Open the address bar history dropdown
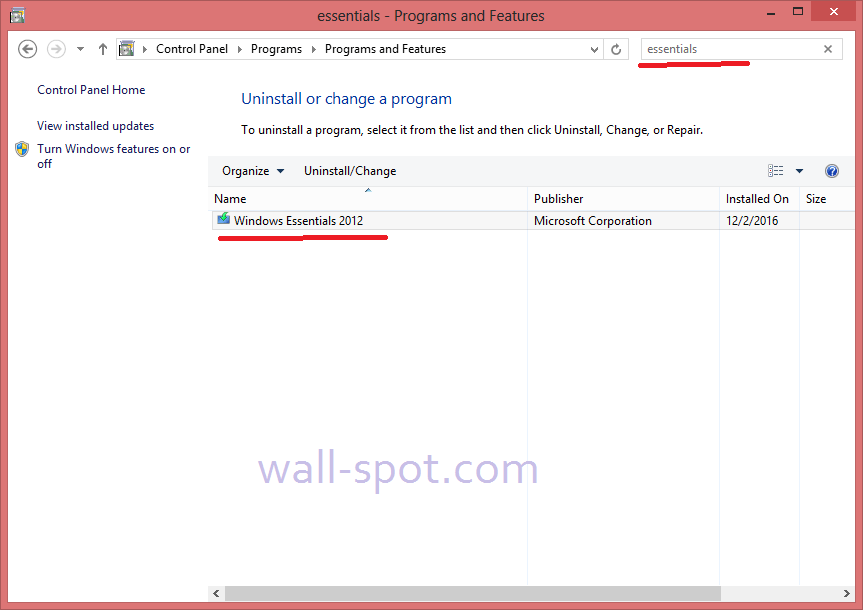The width and height of the screenshot is (863, 610). coord(594,50)
